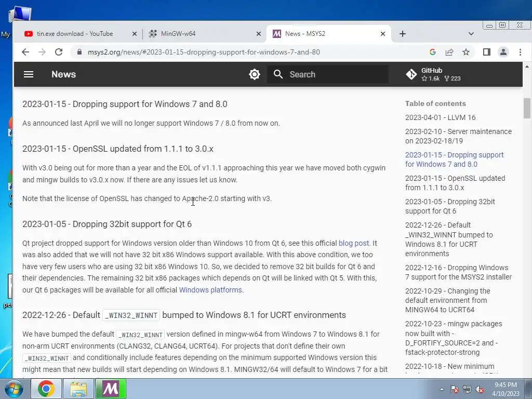
Task: Click the Table of contents label
Action: coord(435,103)
